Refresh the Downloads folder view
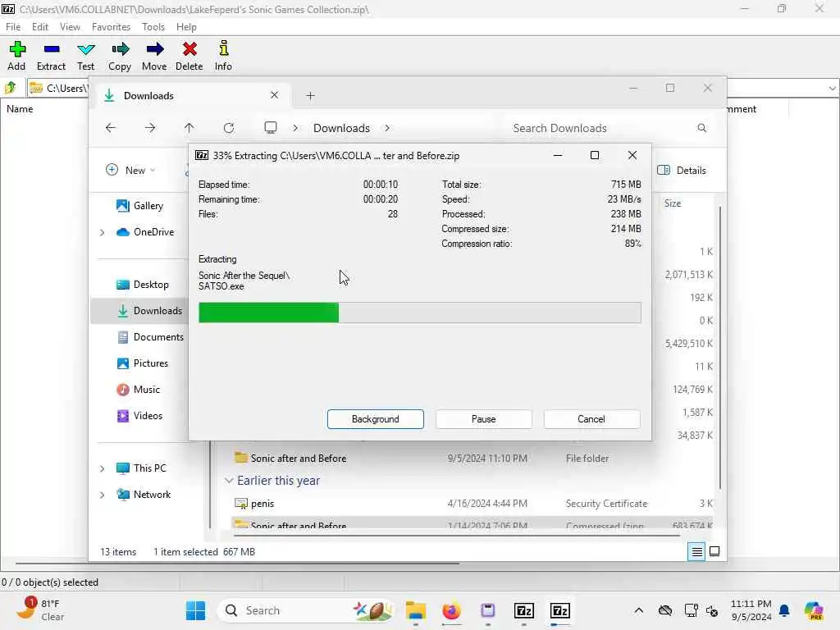840x630 pixels. (x=229, y=127)
